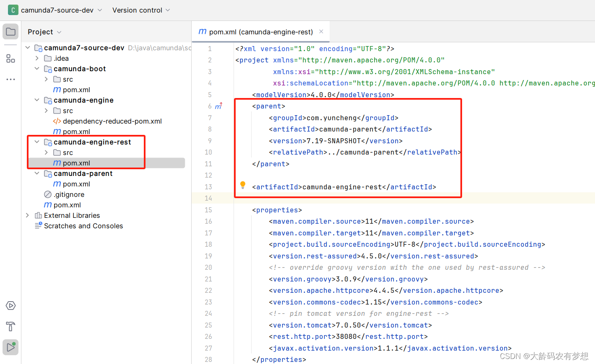Open the Structure tool window icon
Viewport: 595px width, 364px height.
coord(10,58)
